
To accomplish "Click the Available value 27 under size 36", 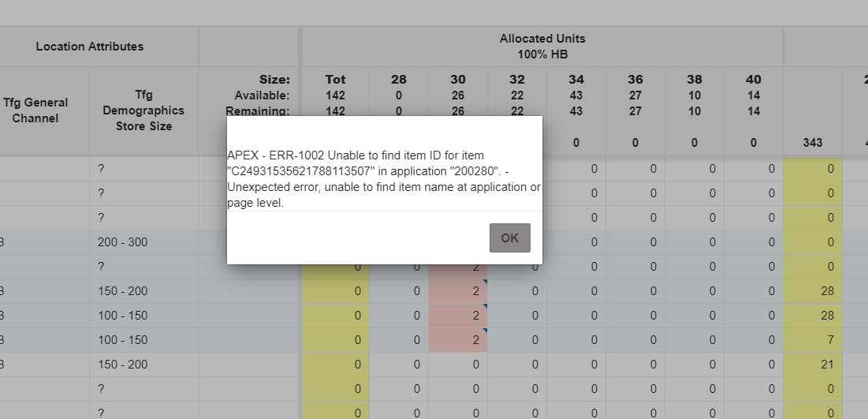I will [635, 95].
